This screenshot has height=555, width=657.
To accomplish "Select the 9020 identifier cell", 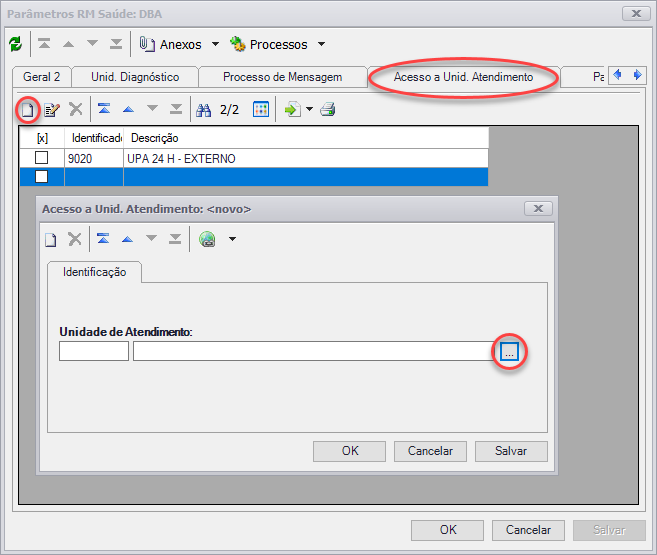I will (94, 158).
